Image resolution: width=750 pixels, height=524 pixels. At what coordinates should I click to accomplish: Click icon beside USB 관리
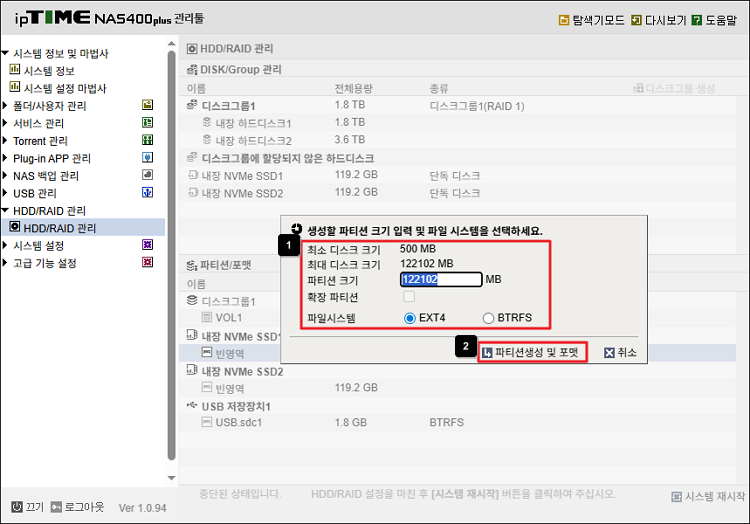(x=147, y=192)
